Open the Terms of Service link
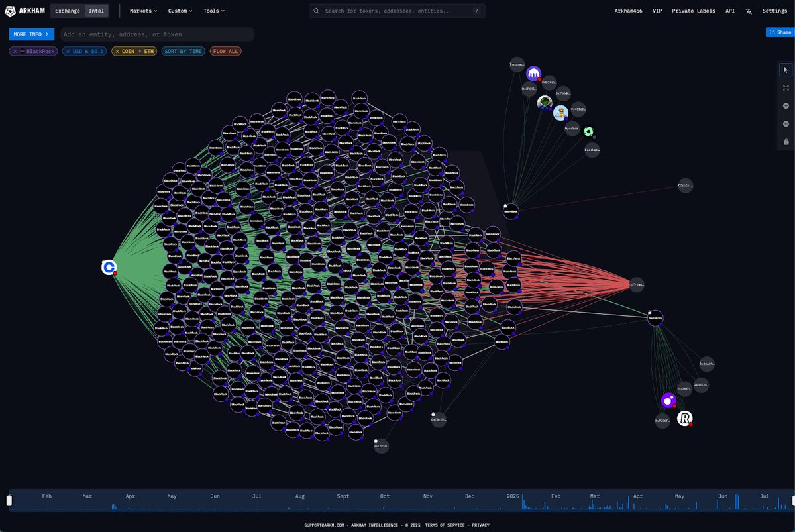Viewport: 795px width, 532px height. (x=445, y=525)
